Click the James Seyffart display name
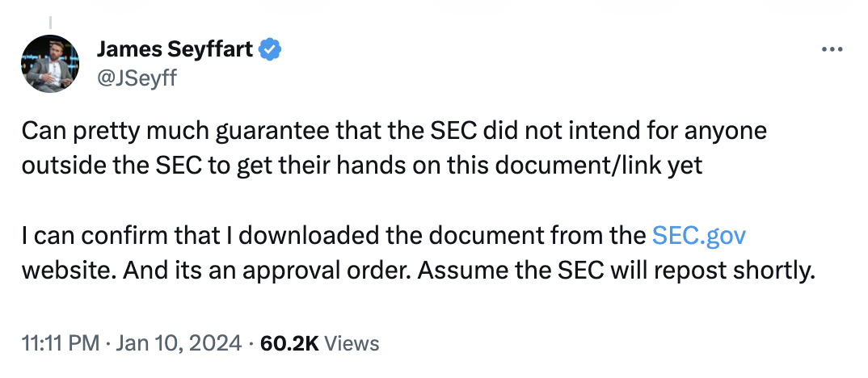868x378 pixels. [x=175, y=50]
